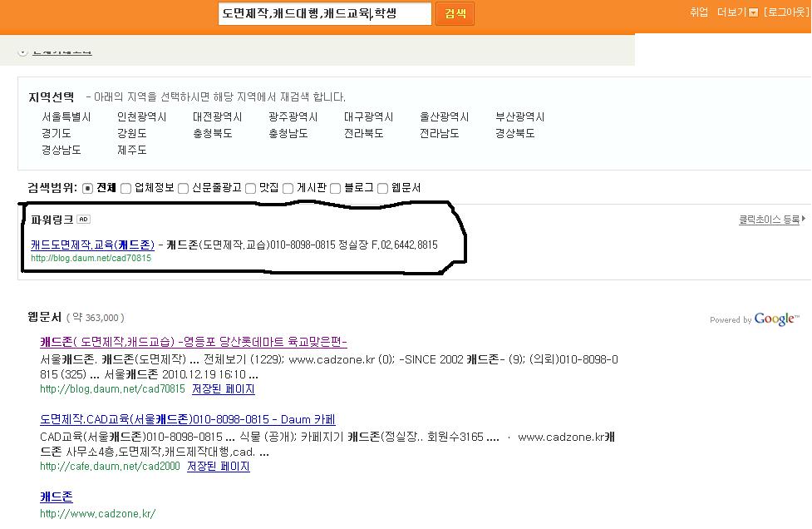This screenshot has height=529, width=812.
Task: Select region 충청북도
Action: [x=212, y=134]
